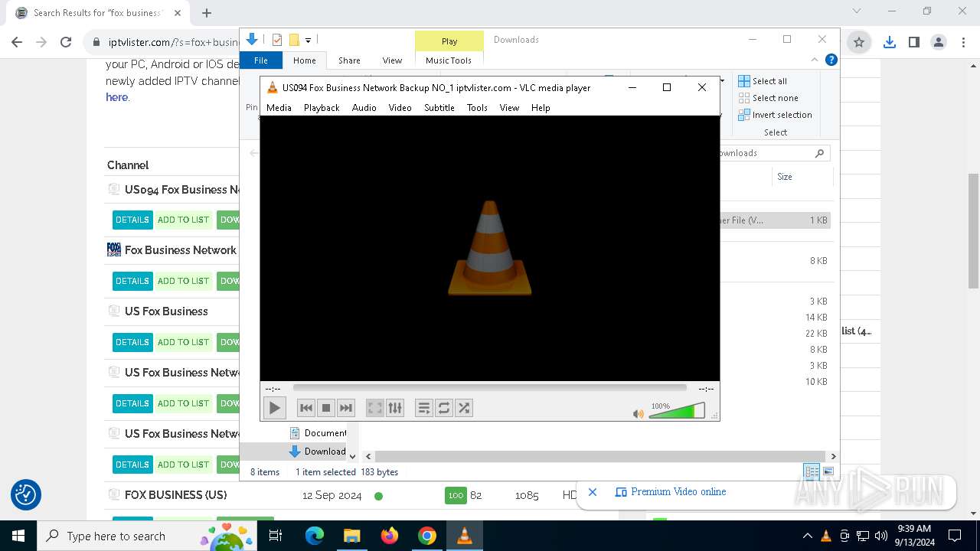Screen dimensions: 980x551
Task: Open VLC Audio menu
Action: [x=364, y=108]
